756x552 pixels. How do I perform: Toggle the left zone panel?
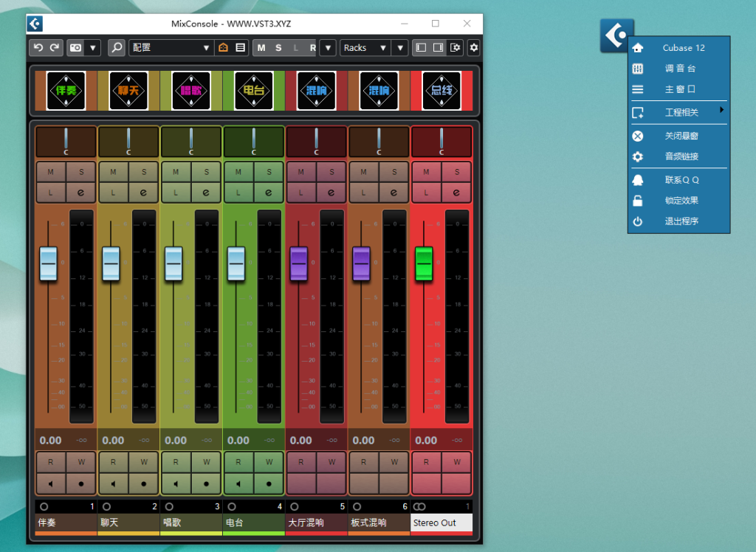tap(421, 48)
